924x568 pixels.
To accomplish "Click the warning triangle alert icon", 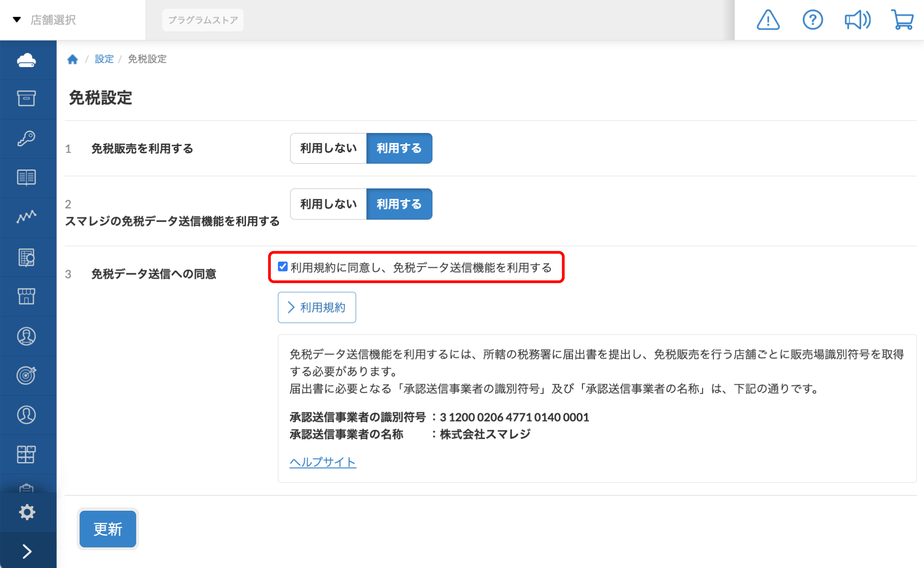I will coord(768,20).
